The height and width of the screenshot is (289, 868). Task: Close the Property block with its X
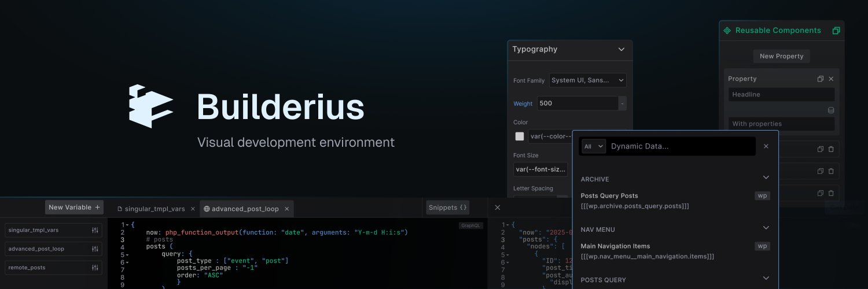831,79
